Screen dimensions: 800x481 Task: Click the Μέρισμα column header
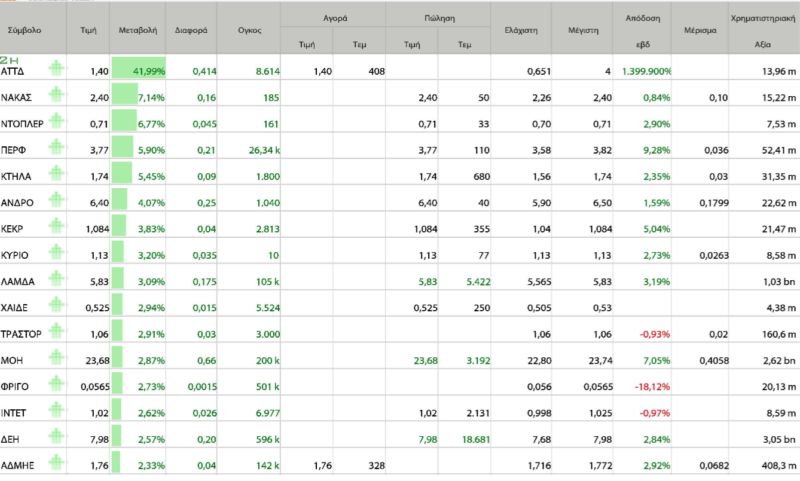click(699, 30)
